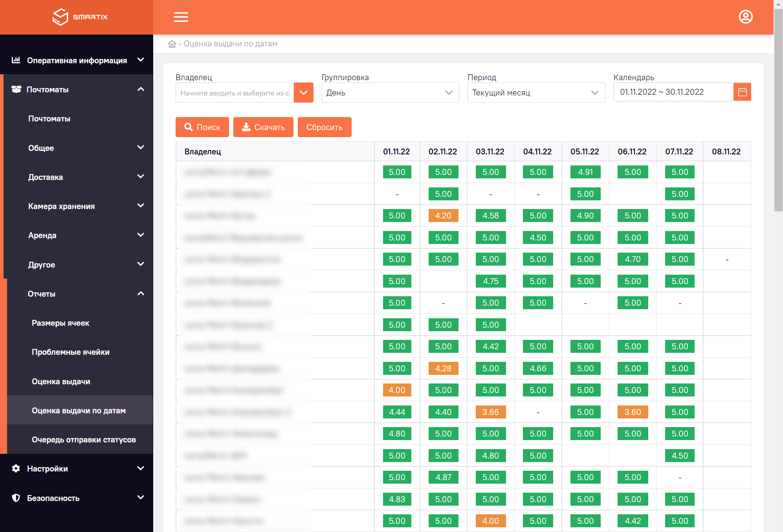Click the 4.44 rating cell
This screenshot has height=532, width=783.
pos(397,412)
